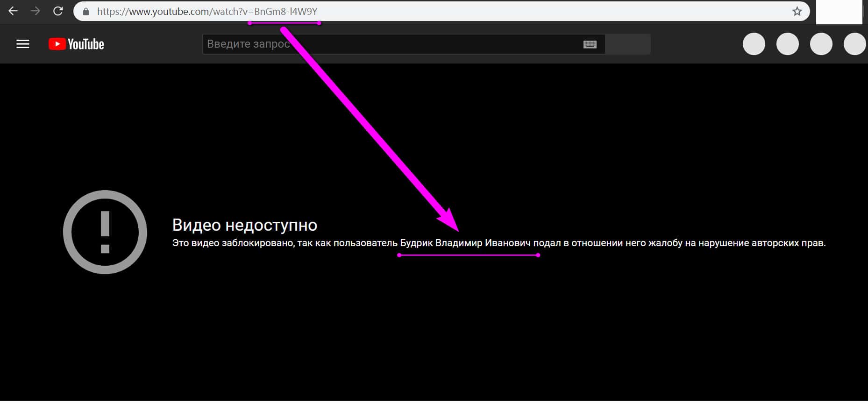868x404 pixels.
Task: Click the padlock site security icon
Action: 86,12
